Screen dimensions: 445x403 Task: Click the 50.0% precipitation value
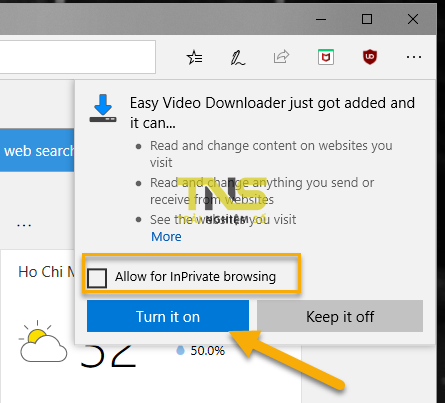click(x=207, y=351)
